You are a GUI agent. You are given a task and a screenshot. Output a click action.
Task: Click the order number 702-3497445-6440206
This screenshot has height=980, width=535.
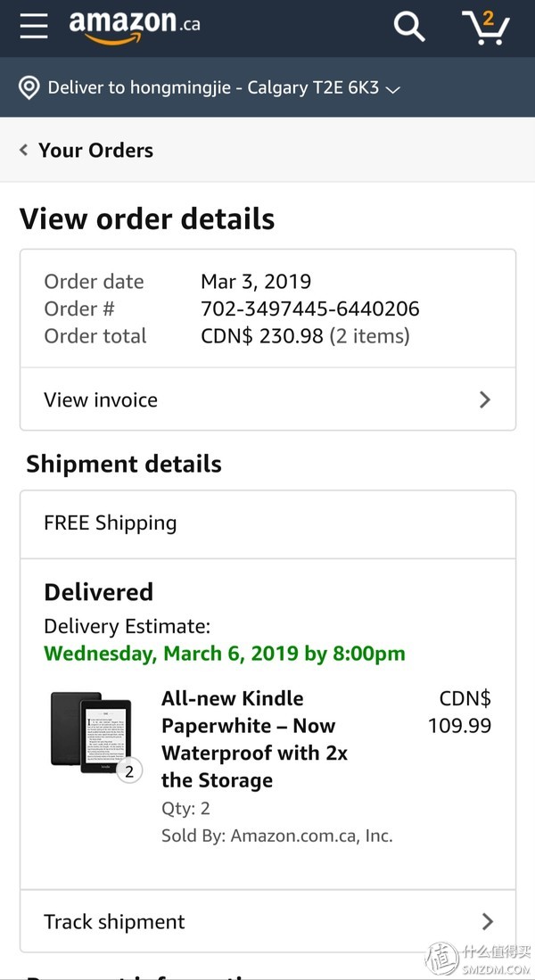309,309
